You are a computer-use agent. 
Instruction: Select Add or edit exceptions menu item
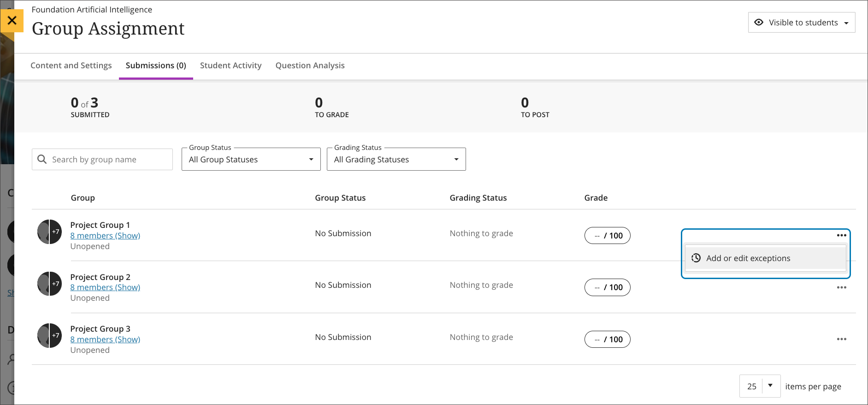[748, 258]
